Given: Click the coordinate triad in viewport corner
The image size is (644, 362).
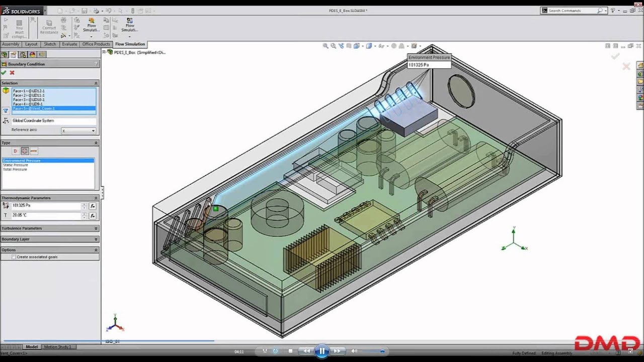Looking at the screenshot, I should [x=115, y=323].
